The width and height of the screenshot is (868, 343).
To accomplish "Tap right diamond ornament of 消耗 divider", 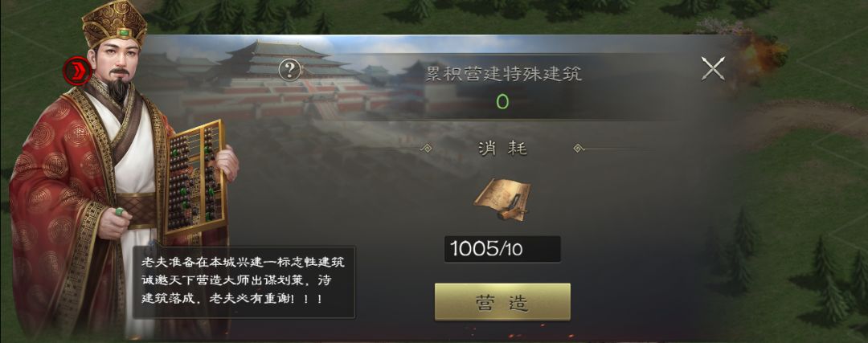I will pyautogui.click(x=579, y=149).
